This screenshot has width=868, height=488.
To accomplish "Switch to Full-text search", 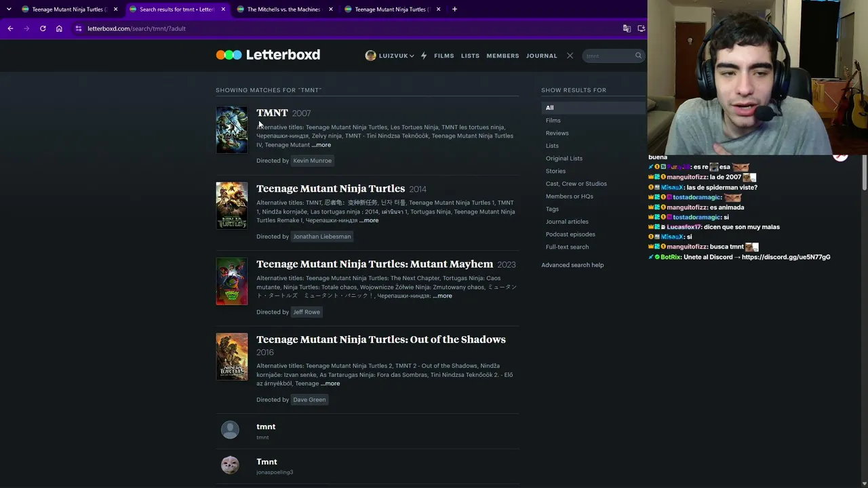I will (568, 247).
